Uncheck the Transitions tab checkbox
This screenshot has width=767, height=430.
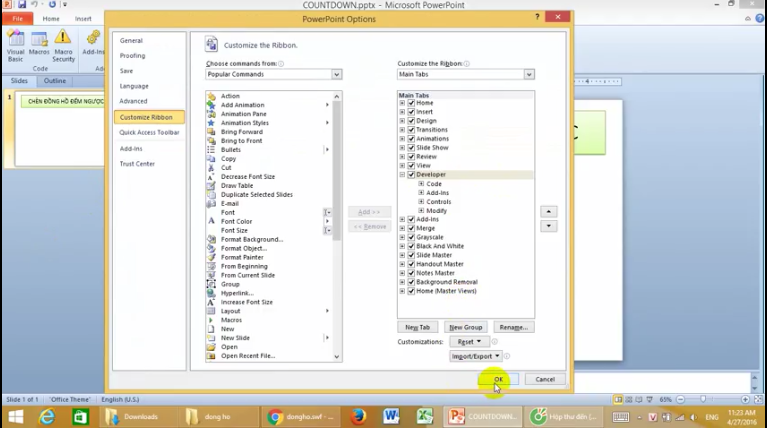[411, 130]
